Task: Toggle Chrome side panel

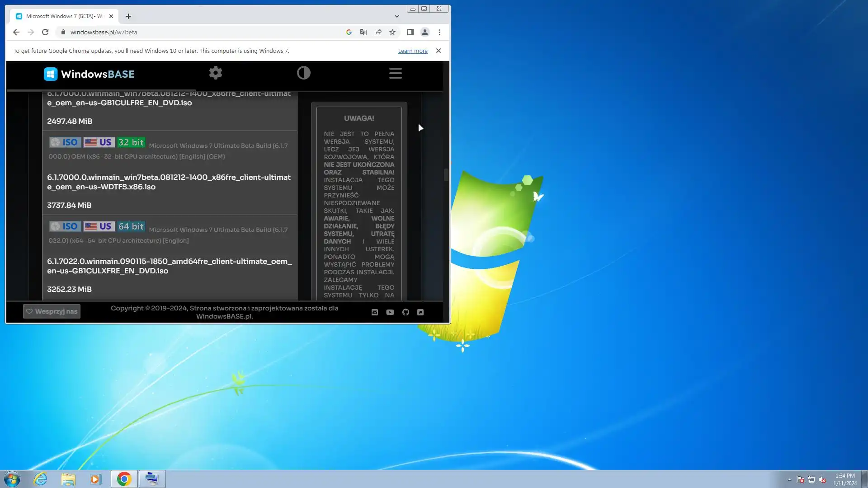Action: pyautogui.click(x=410, y=32)
